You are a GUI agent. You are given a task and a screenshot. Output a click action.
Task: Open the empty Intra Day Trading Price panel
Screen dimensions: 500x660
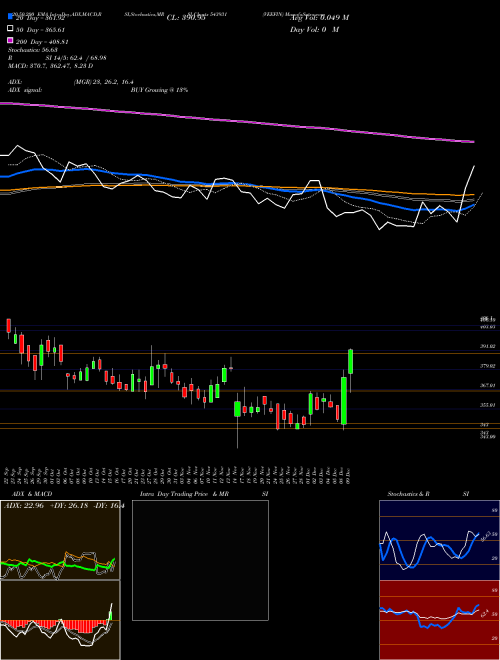point(200,560)
